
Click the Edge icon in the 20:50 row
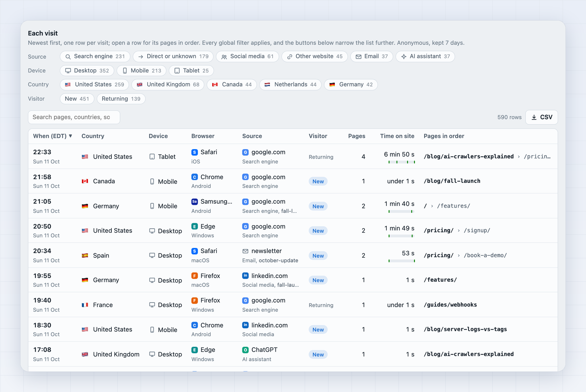coord(194,226)
